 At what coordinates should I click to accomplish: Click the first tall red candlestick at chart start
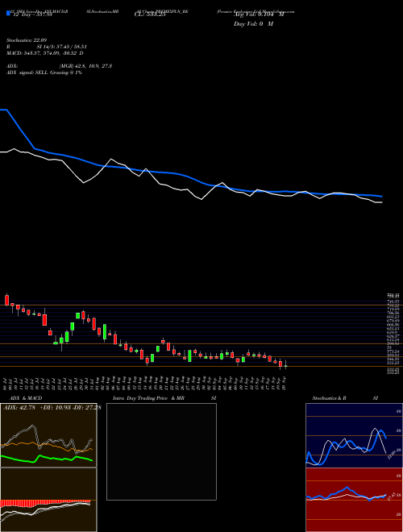(x=6, y=300)
